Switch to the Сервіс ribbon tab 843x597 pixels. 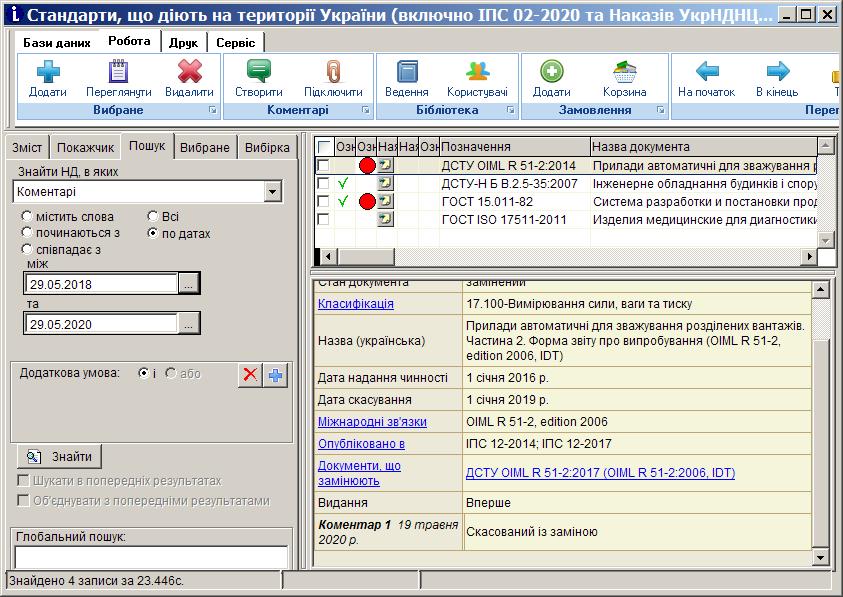coord(235,43)
